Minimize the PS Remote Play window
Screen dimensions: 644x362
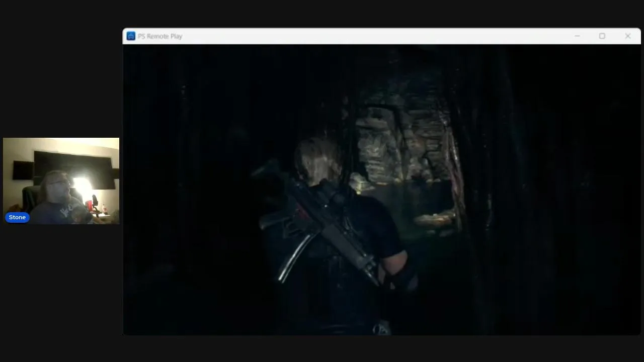click(577, 36)
